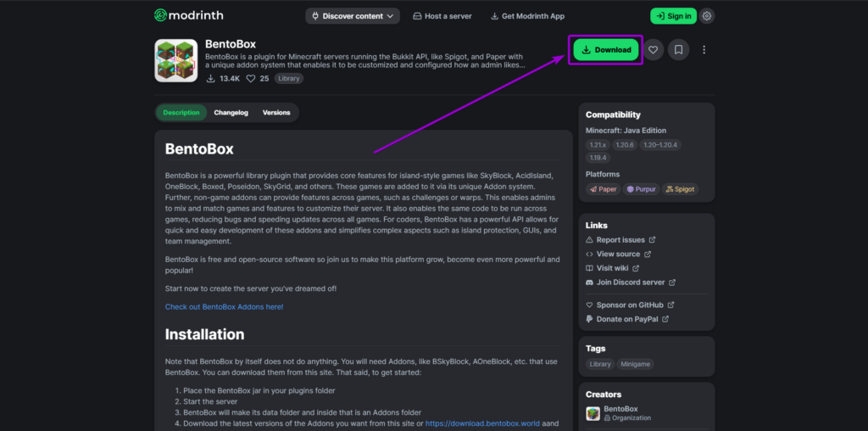
Task: Click the heart icon beside 25
Action: 250,79
